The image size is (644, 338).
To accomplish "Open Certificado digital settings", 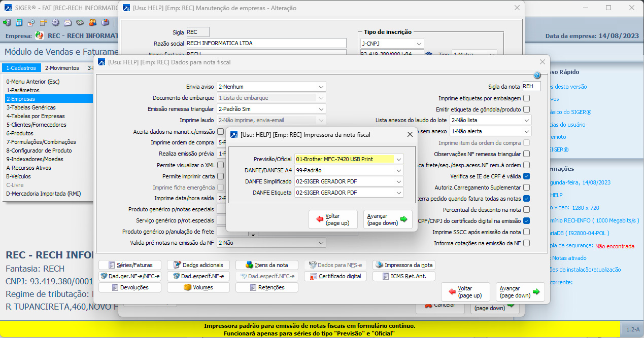I will coord(336,276).
